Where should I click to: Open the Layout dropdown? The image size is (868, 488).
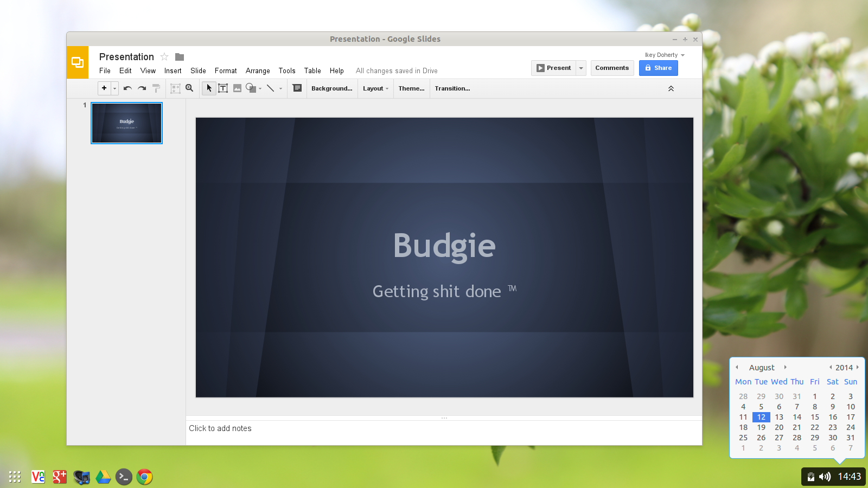(x=375, y=88)
